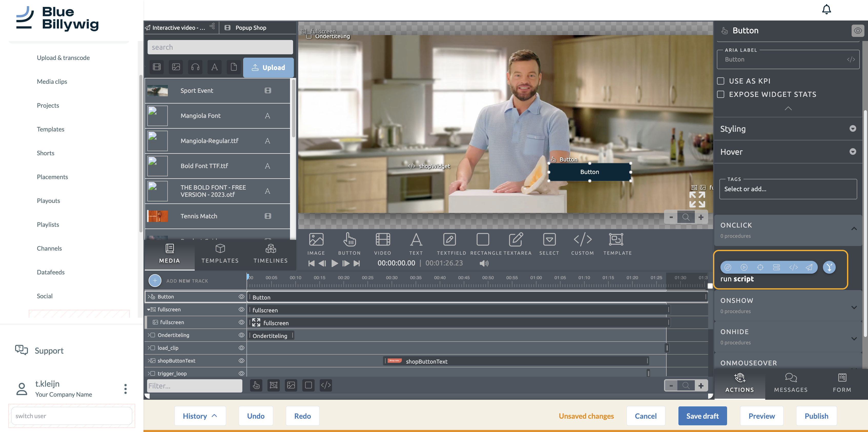The image size is (868, 432).
Task: Switch to the Templates tab
Action: [x=220, y=253]
